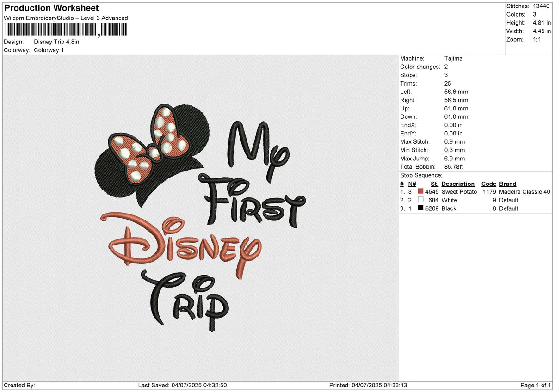Click the Stitches value 13440

(x=541, y=6)
